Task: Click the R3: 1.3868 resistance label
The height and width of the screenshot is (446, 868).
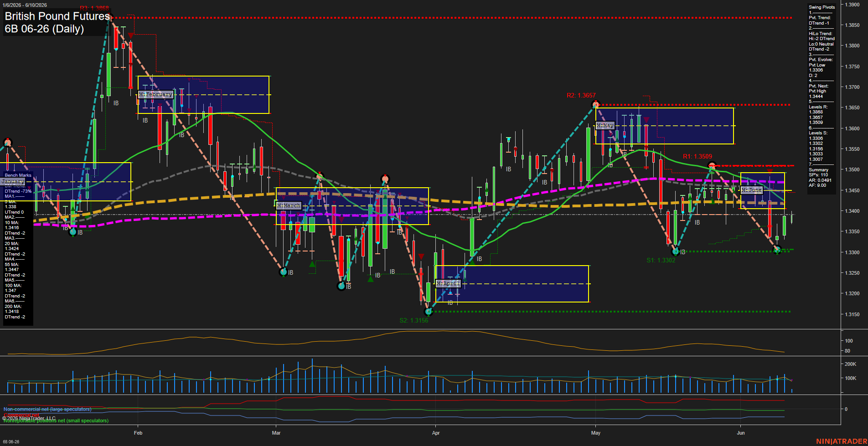Action: (x=94, y=8)
